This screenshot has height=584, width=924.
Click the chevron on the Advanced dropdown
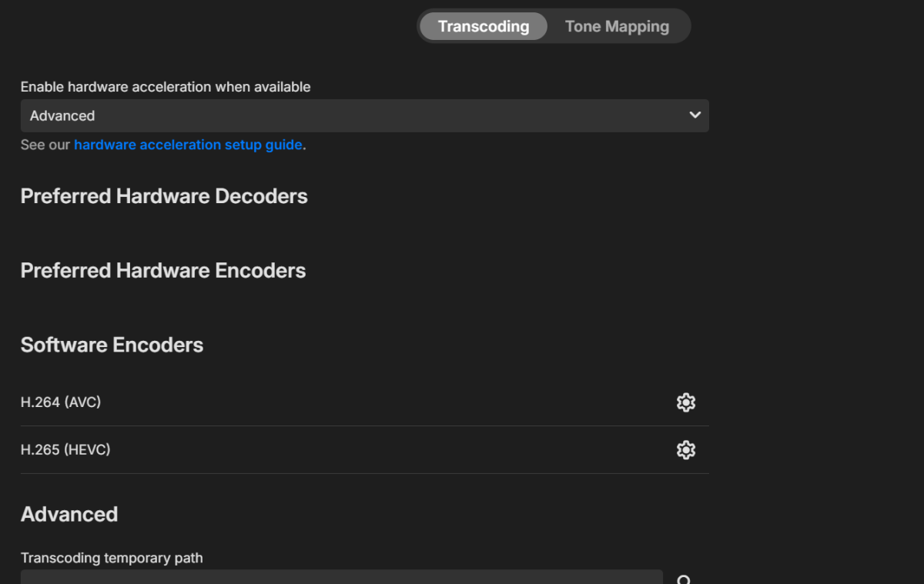[695, 115]
